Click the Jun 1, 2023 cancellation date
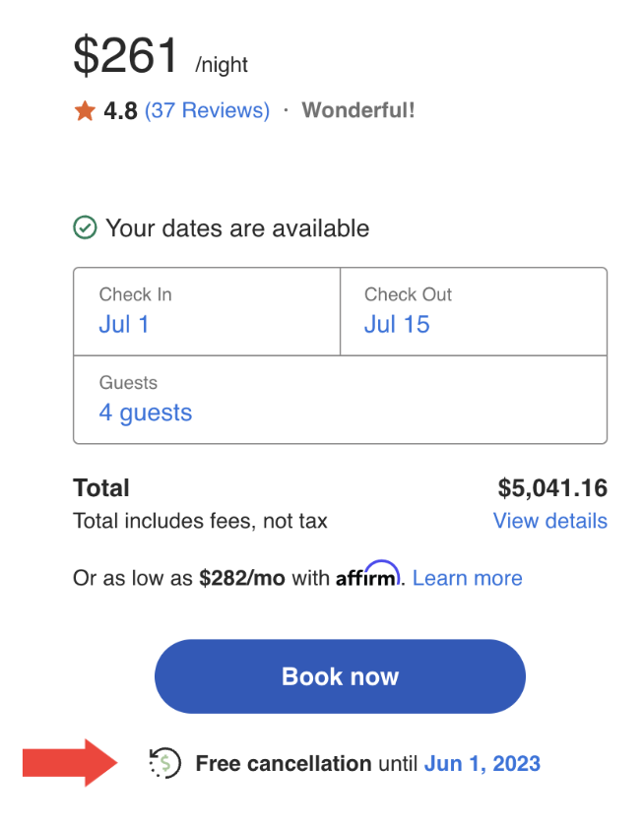 [483, 763]
